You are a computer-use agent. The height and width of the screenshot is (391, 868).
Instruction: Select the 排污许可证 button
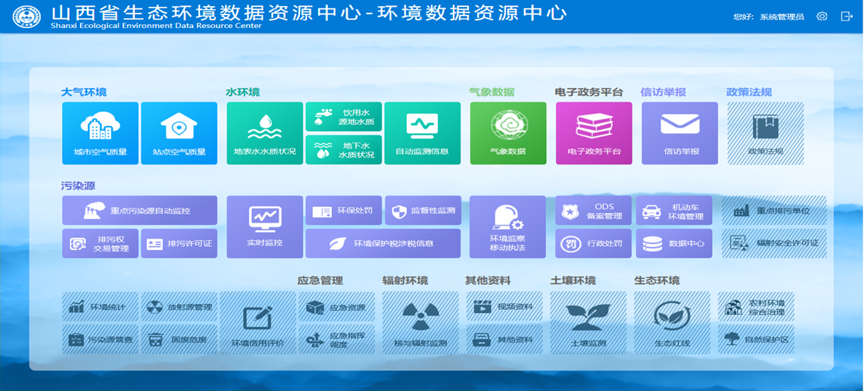coord(179,243)
